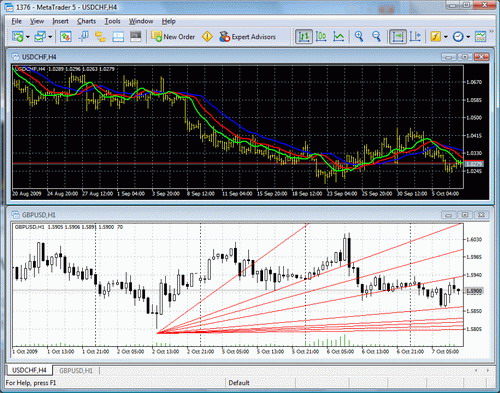
Task: Open the New Chart dropdown arrow
Action: point(27,37)
